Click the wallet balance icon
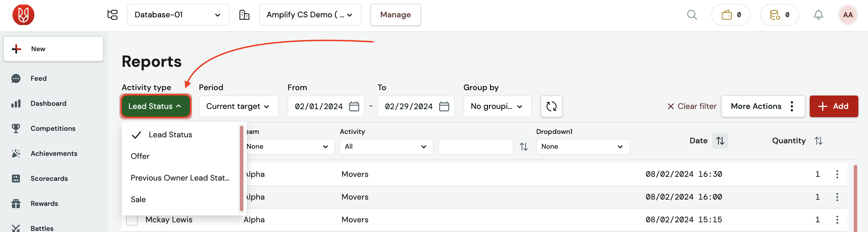Image resolution: width=868 pixels, height=232 pixels. (x=726, y=15)
